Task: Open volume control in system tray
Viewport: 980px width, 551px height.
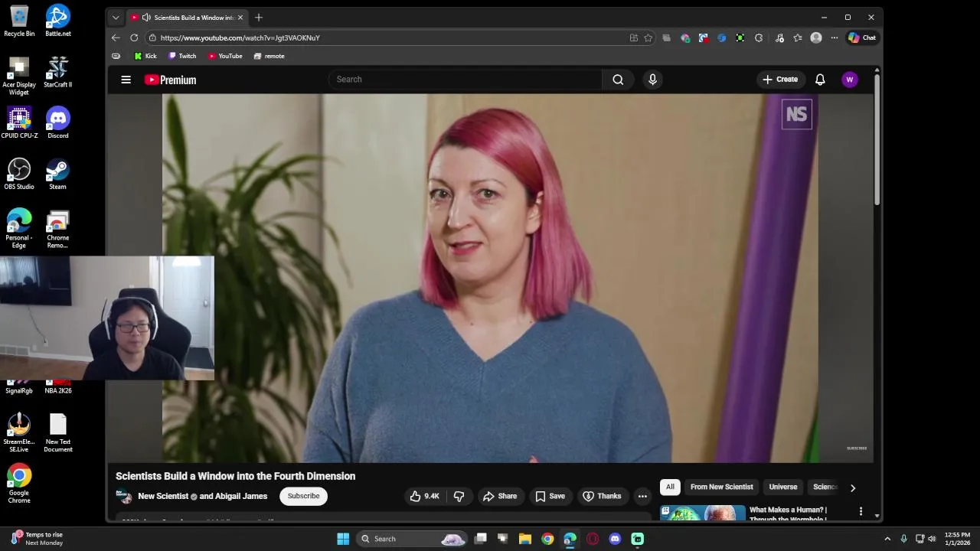Action: 932,539
